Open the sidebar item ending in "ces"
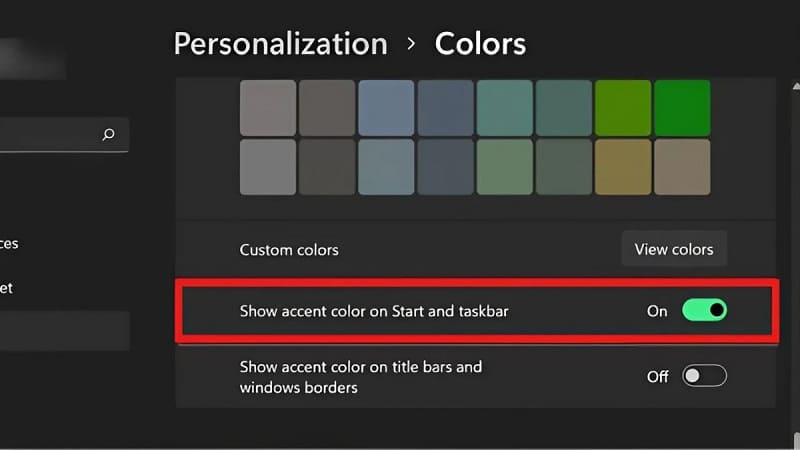This screenshot has height=450, width=800. (8, 243)
